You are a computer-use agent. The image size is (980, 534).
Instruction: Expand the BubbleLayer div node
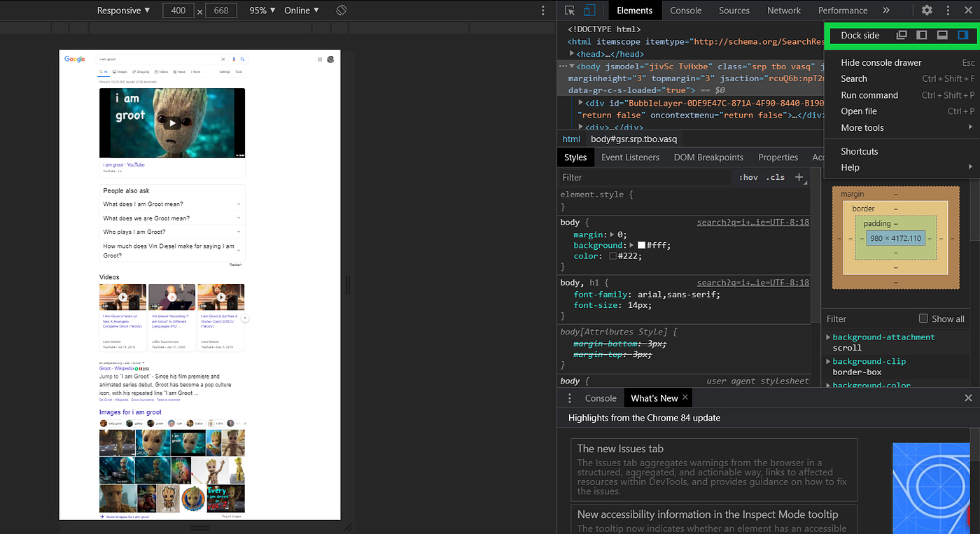[x=581, y=103]
